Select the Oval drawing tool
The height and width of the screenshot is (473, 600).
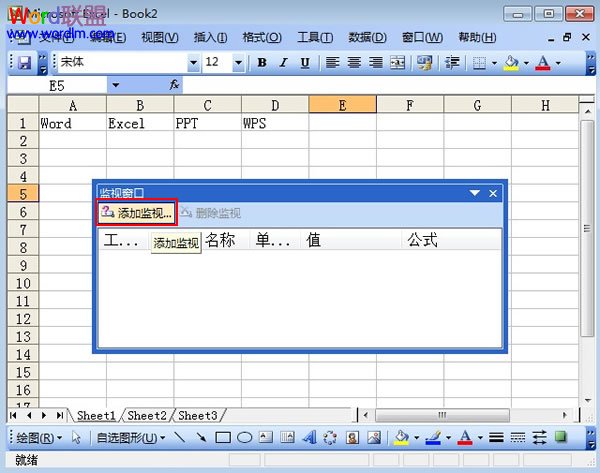click(x=245, y=437)
